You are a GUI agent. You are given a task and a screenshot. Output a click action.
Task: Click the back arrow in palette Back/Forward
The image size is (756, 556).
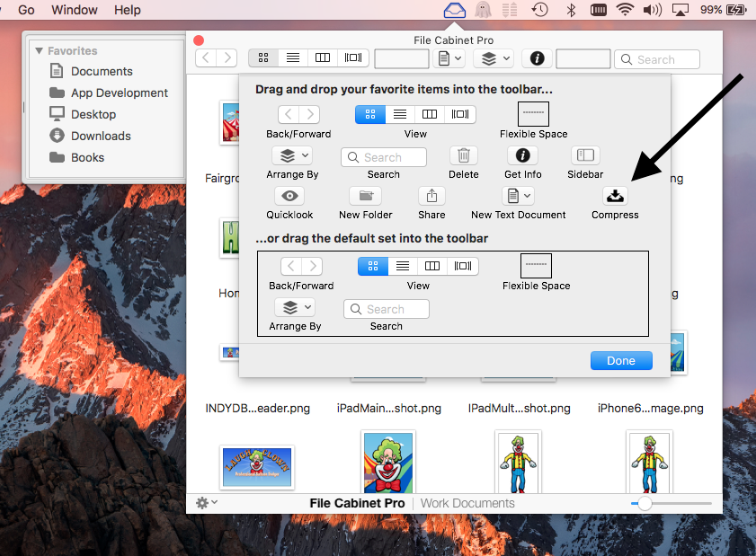pos(289,114)
